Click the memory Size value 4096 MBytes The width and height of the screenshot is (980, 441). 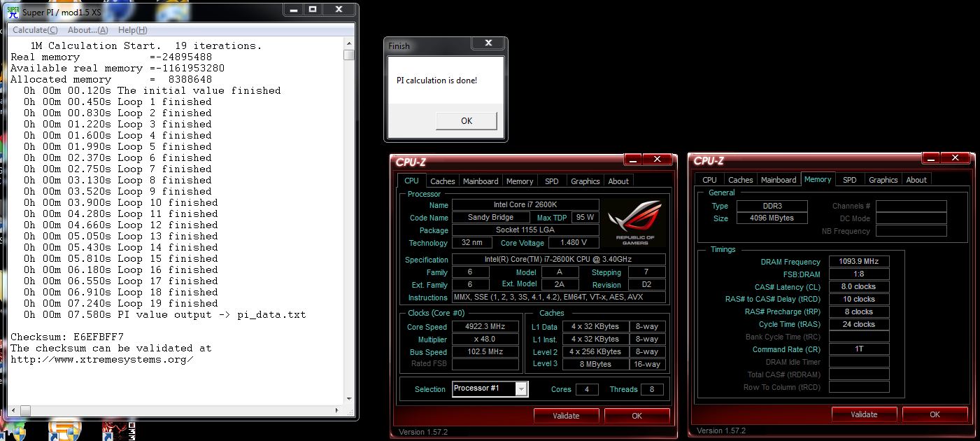772,218
